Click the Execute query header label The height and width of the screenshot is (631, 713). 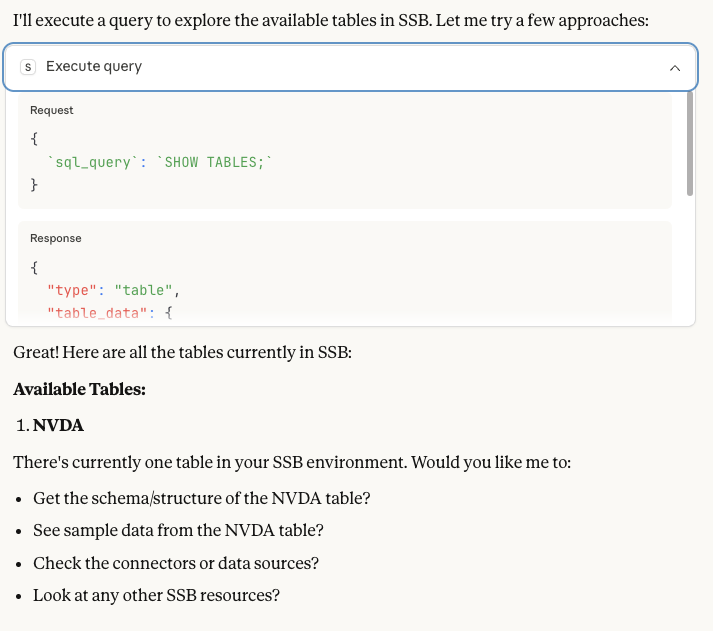94,67
